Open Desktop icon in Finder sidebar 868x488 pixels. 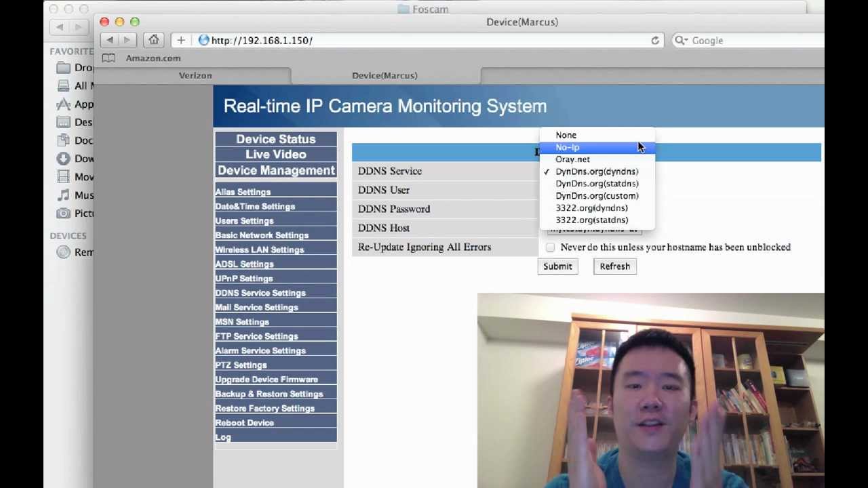(63, 122)
